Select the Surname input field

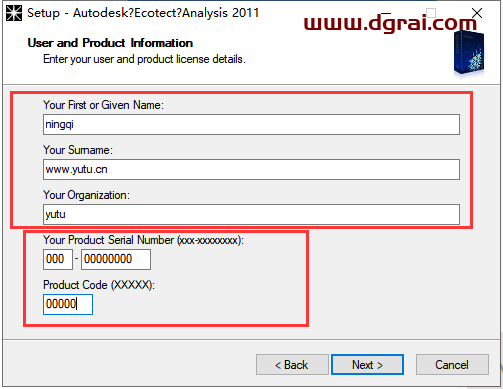(x=251, y=169)
